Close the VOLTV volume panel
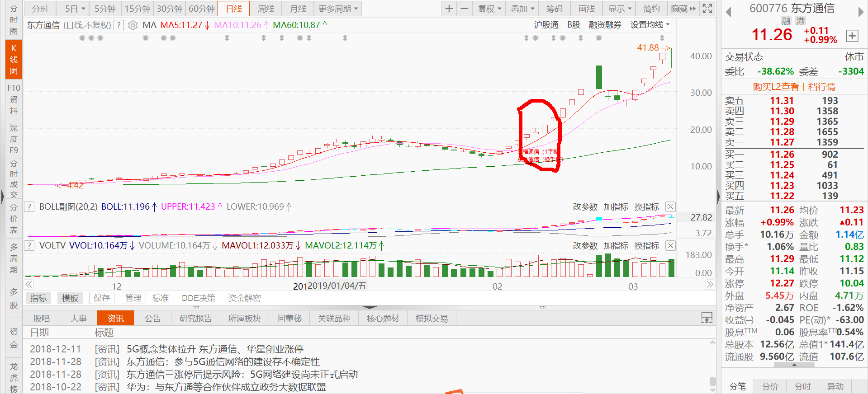The width and height of the screenshot is (868, 394). pos(670,246)
